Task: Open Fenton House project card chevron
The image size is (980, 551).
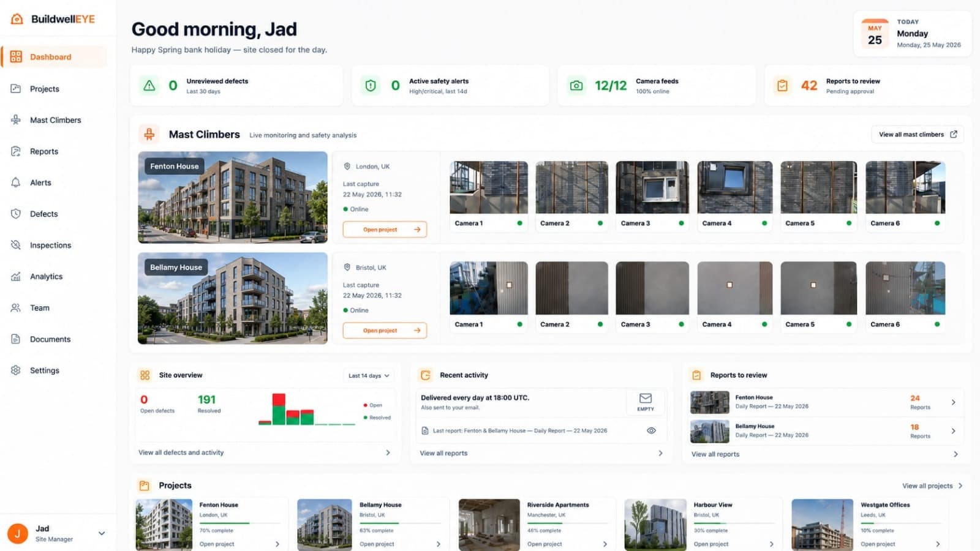Action: [x=277, y=544]
